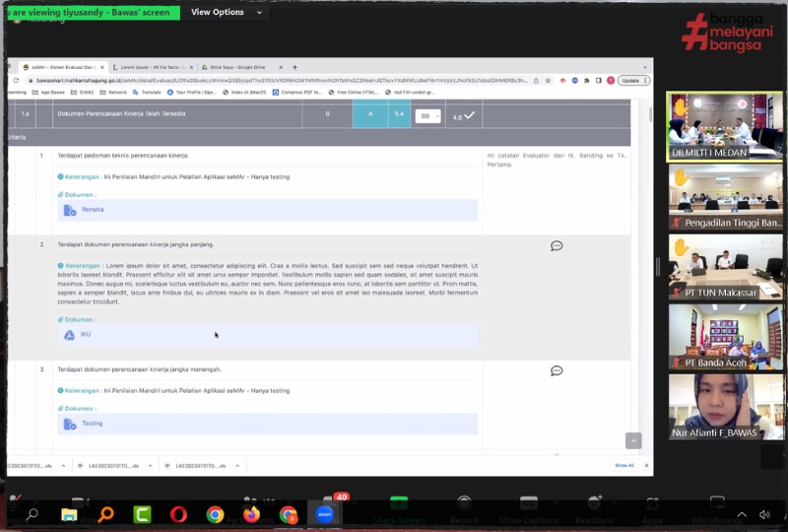Screen dimensions: 788x532
Task: Open Firefox from the taskbar
Action: click(251, 514)
